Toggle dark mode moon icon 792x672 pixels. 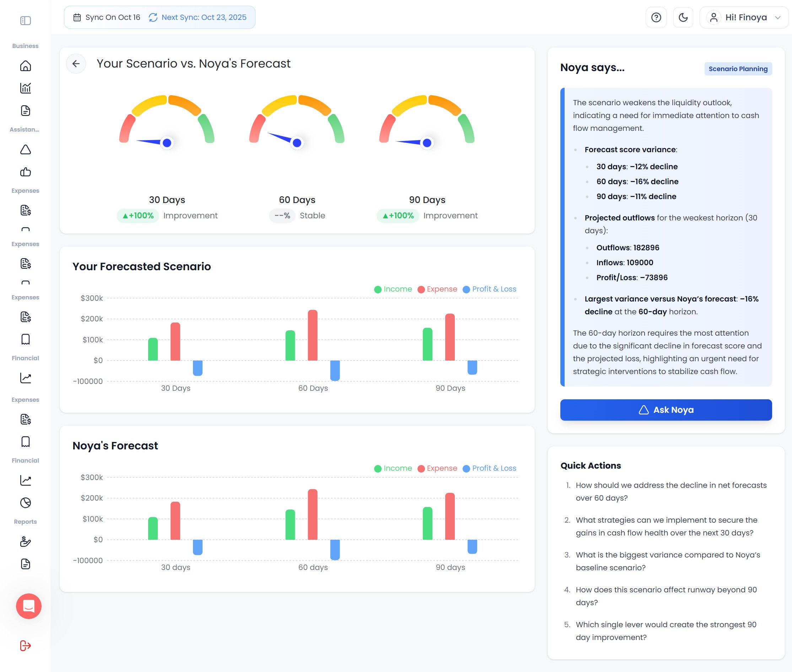[683, 17]
